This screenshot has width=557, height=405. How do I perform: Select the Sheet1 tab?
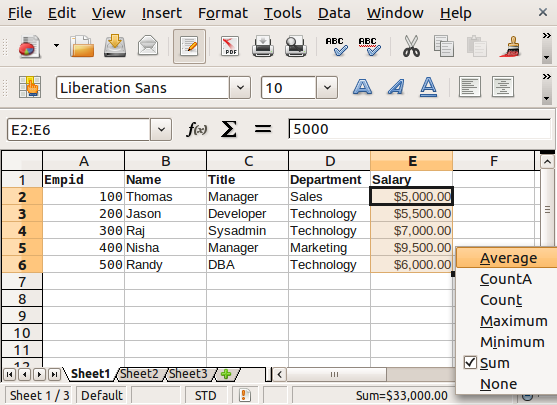pyautogui.click(x=90, y=374)
